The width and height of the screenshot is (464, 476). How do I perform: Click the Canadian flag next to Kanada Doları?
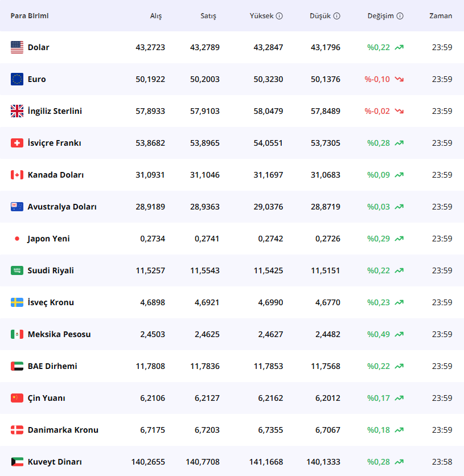(x=17, y=175)
